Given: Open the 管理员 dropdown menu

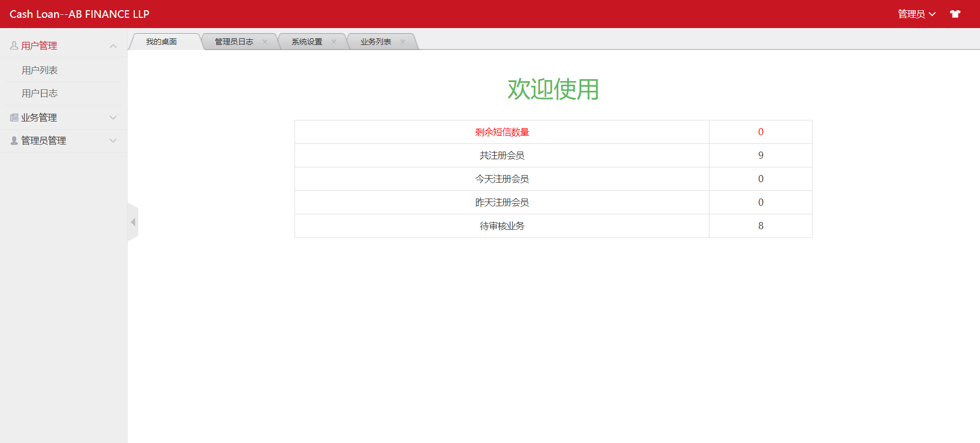Looking at the screenshot, I should [917, 14].
